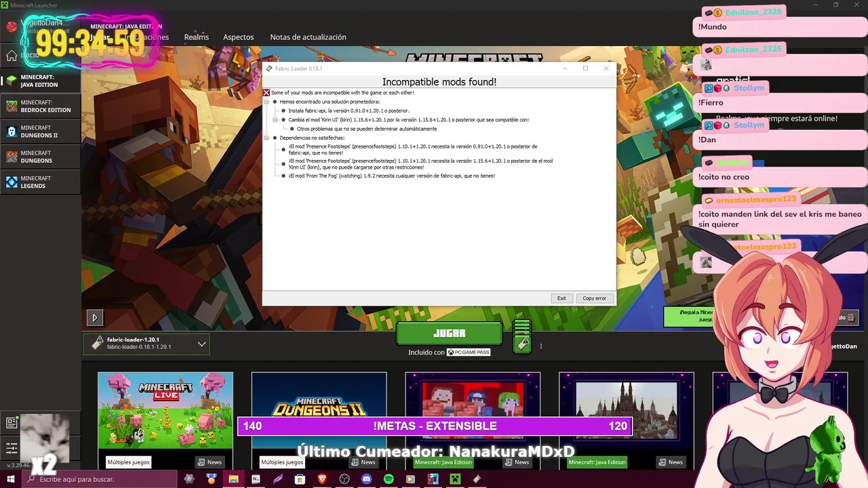Click the medal app icon in taskbar

[x=211, y=479]
